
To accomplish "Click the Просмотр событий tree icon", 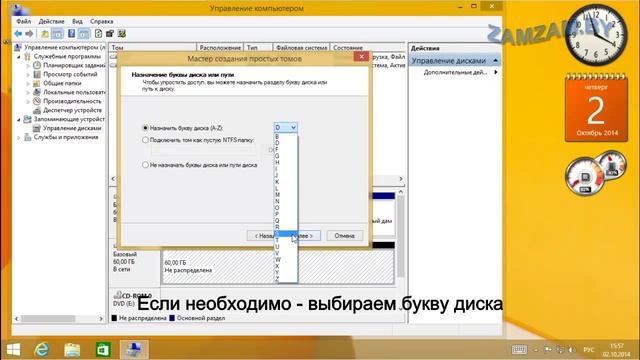I will (37, 74).
